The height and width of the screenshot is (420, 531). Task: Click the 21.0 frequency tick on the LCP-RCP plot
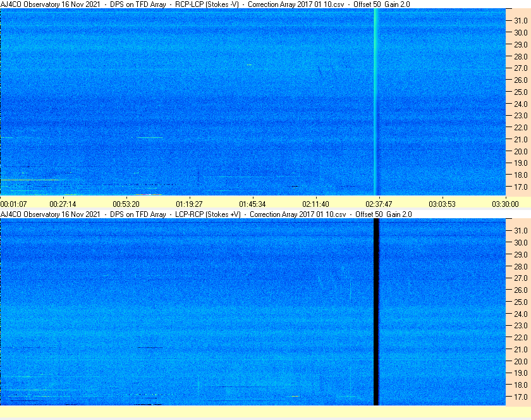click(x=520, y=350)
